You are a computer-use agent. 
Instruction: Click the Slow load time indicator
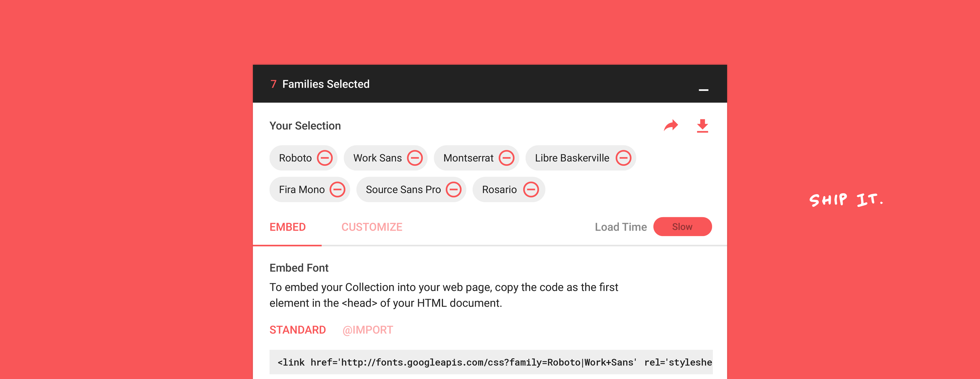point(682,227)
